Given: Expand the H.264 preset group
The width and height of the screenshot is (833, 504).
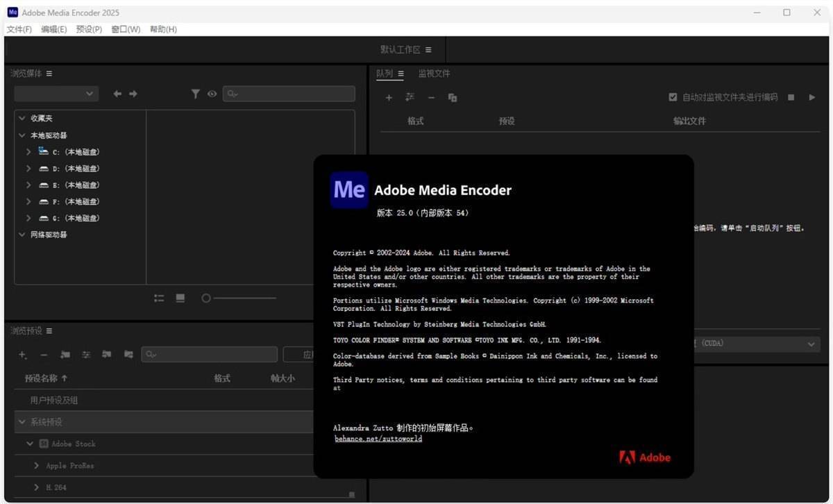Looking at the screenshot, I should pos(37,487).
